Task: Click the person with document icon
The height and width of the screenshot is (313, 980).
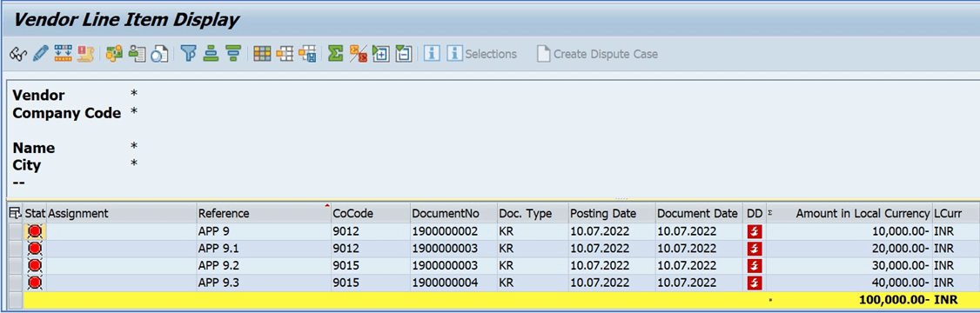Action: click(137, 54)
